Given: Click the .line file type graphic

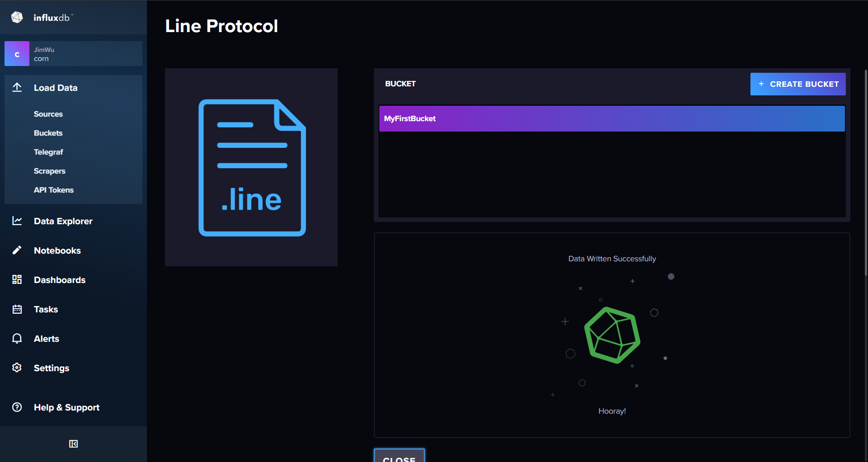Looking at the screenshot, I should [x=252, y=168].
